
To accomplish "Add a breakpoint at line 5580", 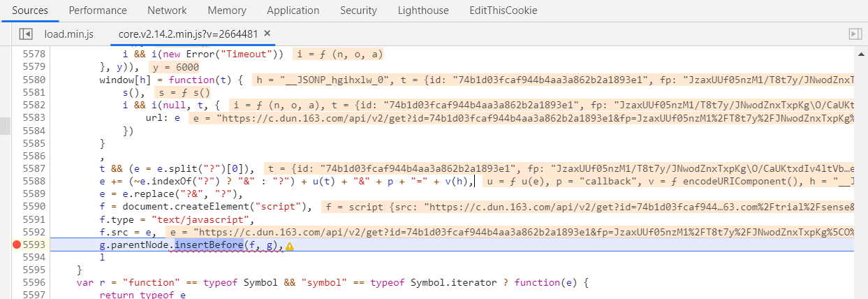I will coord(34,80).
